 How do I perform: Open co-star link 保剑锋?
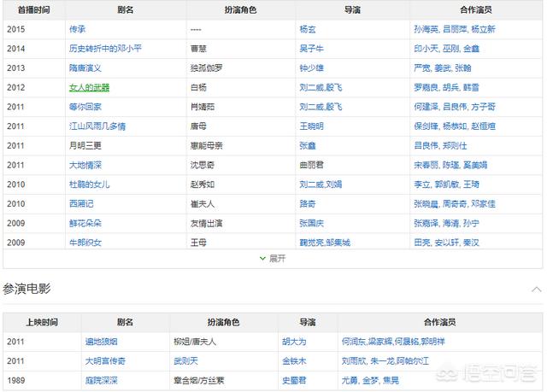(426, 126)
